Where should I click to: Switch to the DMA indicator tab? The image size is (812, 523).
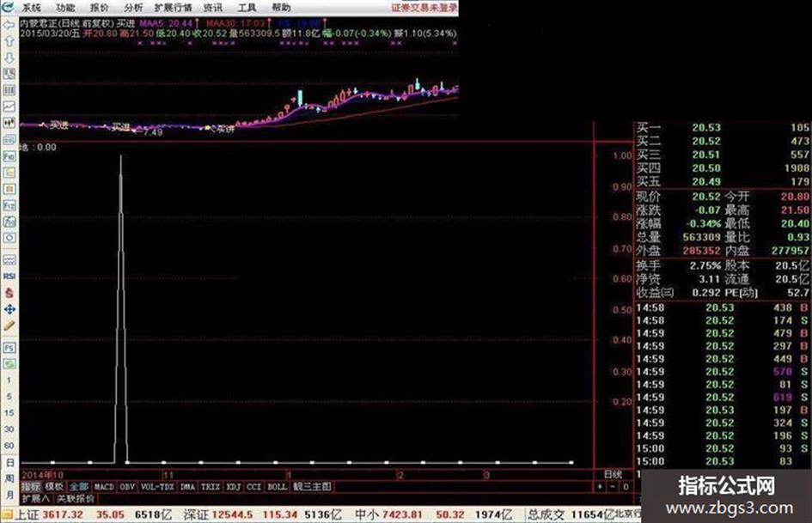(x=187, y=487)
